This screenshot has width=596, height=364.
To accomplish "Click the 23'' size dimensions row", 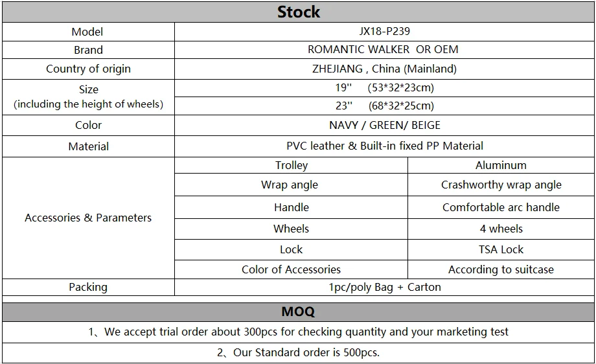I will pos(384,106).
